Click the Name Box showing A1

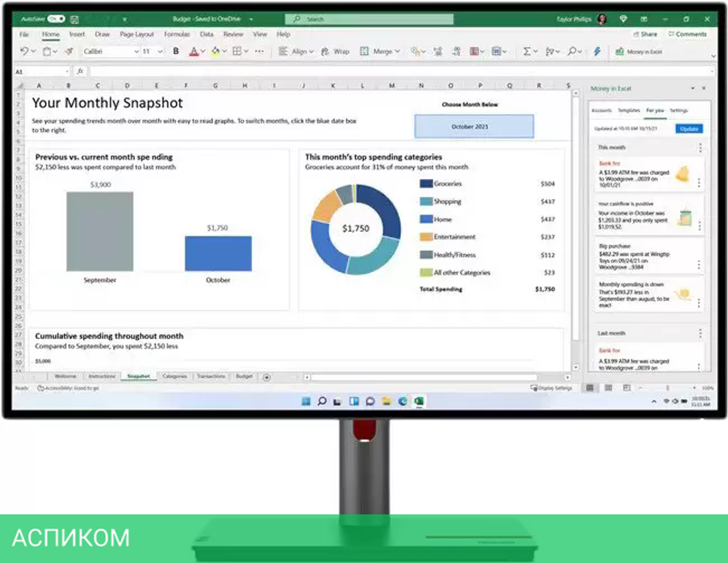point(41,71)
